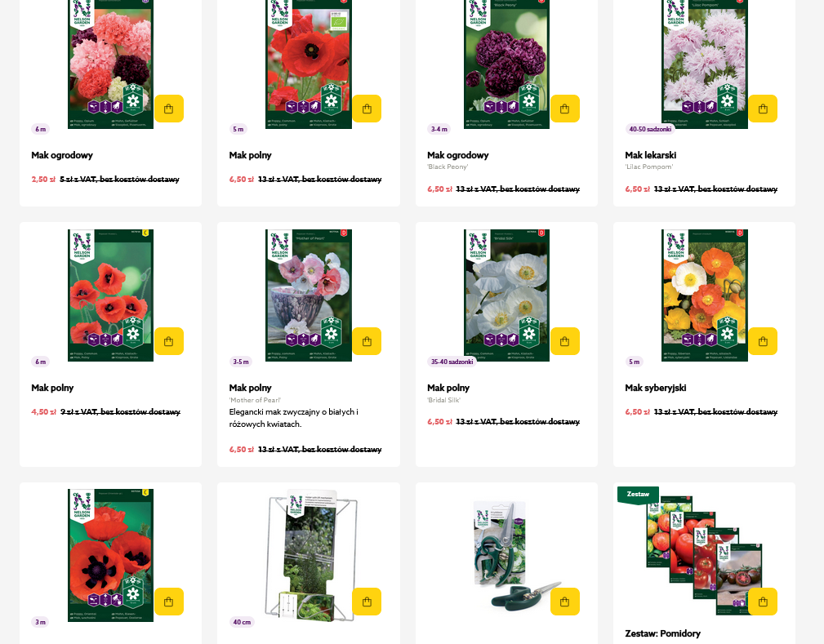Add the 40 cm plant support to cart
824x644 pixels.
coord(367,602)
